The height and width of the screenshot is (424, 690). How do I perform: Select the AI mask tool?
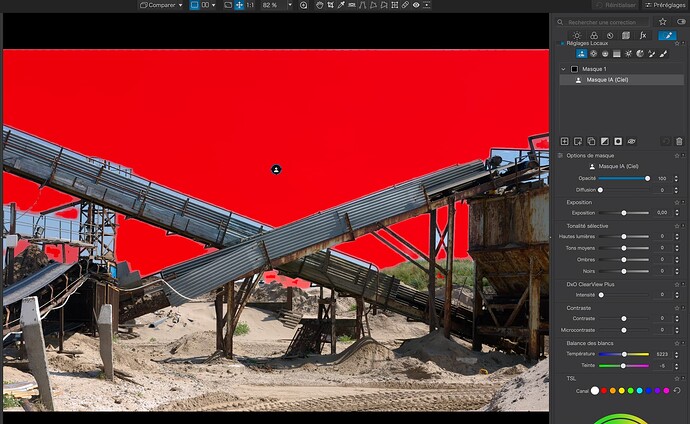[x=581, y=54]
